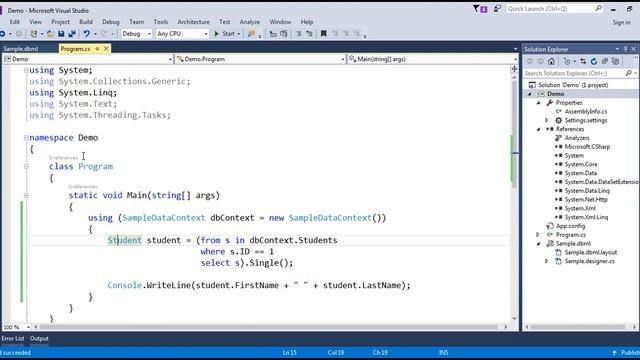Click Pending Changes Filter clock icon

(567, 61)
